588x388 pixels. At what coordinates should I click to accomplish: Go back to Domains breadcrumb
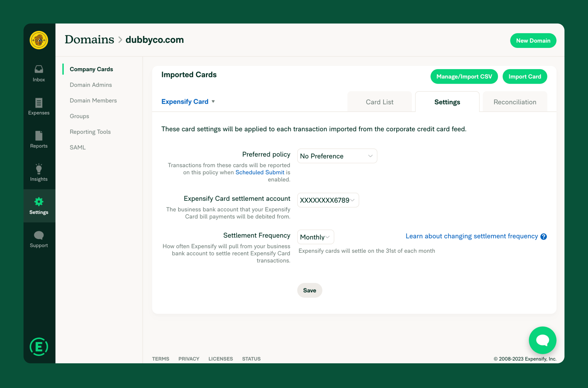click(x=89, y=39)
